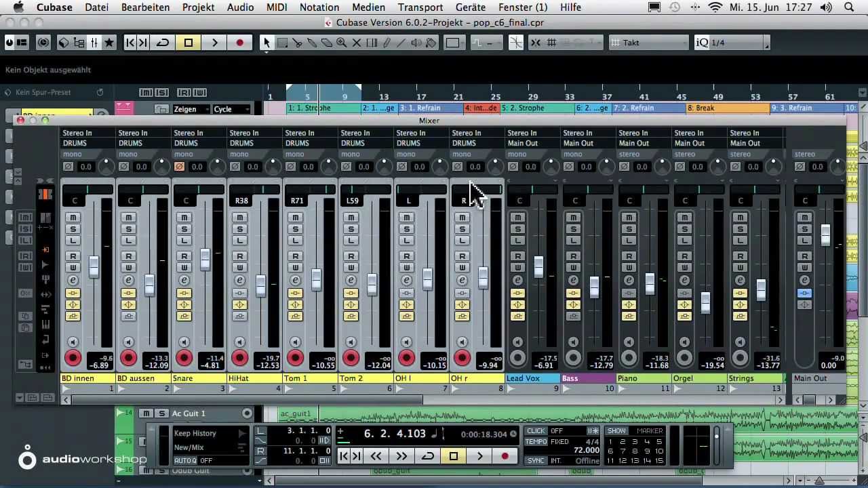Open Main Out output routing of Lead Vox
This screenshot has height=488, width=868.
pos(532,143)
